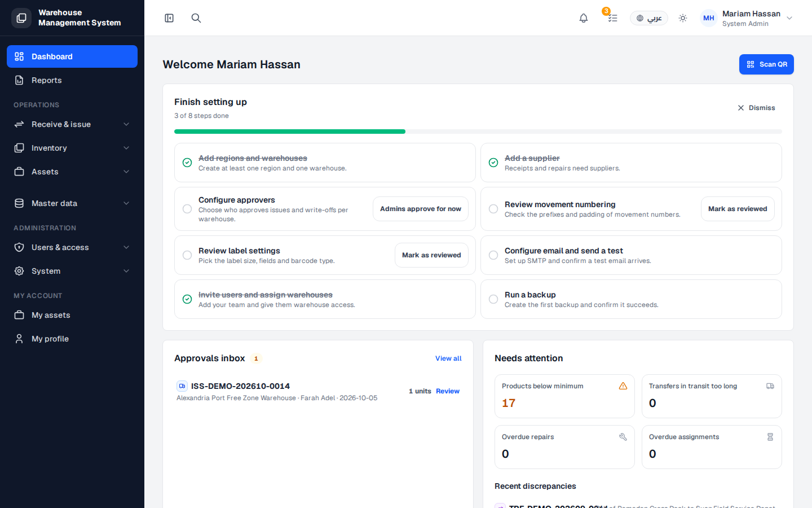Tick the Configure email step circle
Viewport: 812px width, 508px height.
[493, 255]
